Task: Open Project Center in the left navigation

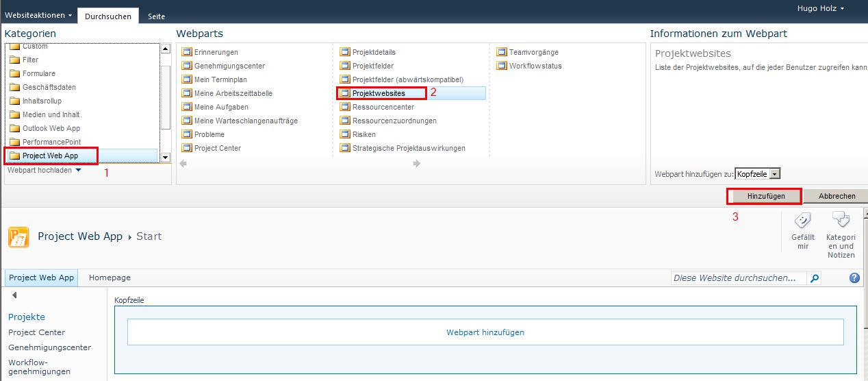Action: pyautogui.click(x=36, y=332)
